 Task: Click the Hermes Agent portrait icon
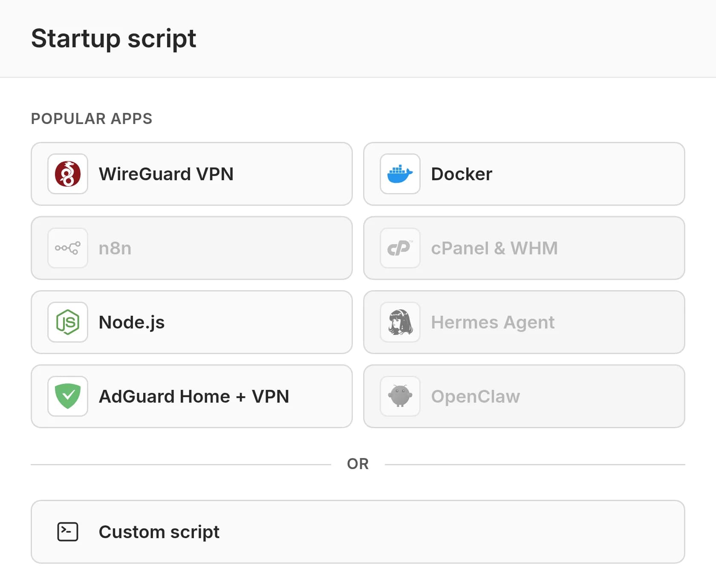click(x=400, y=322)
